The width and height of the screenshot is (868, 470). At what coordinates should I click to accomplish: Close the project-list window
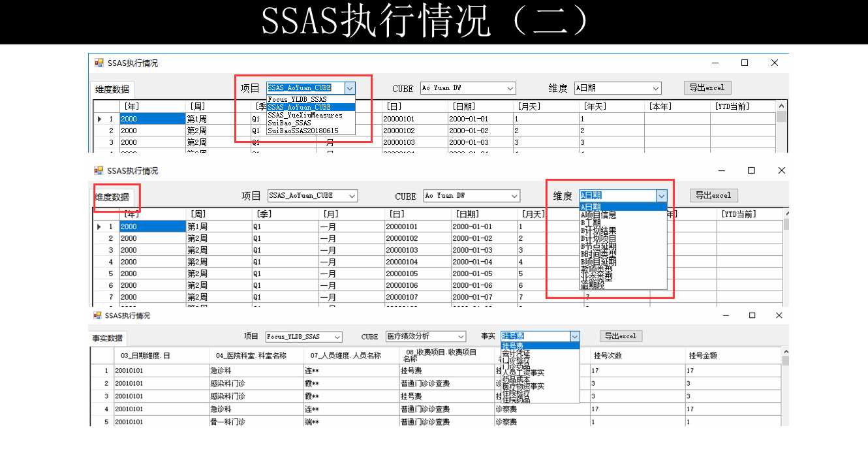tap(775, 63)
